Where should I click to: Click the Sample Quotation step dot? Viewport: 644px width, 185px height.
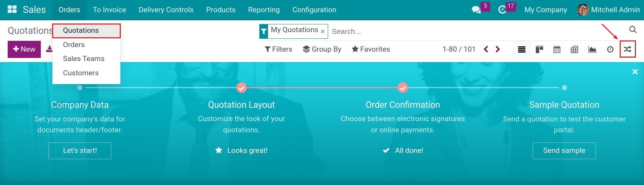click(564, 88)
